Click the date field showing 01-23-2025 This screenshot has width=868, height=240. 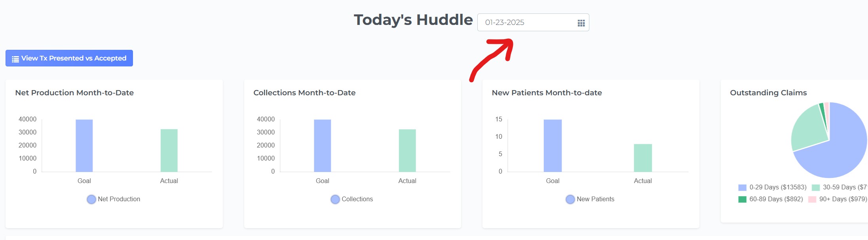tap(533, 23)
